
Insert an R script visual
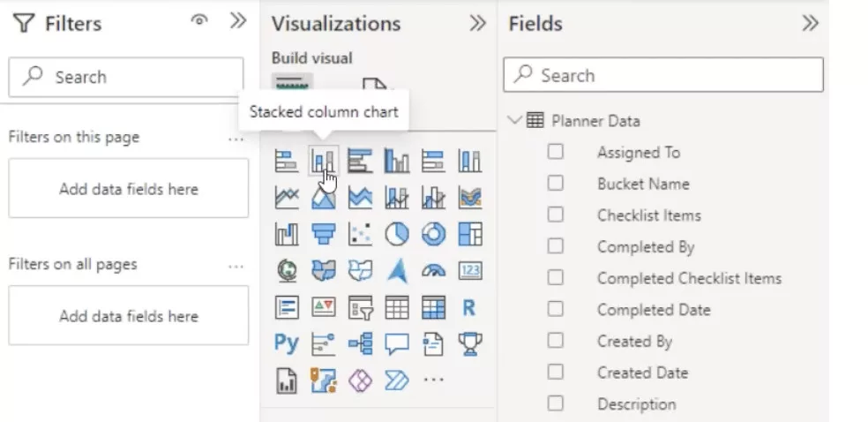click(x=470, y=307)
